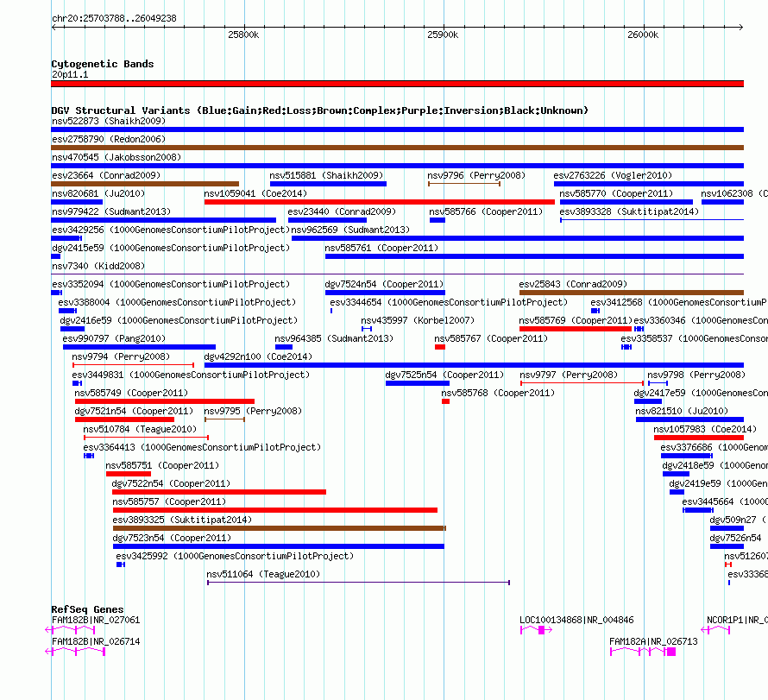
Task: Open the nsv470545 (Jakobsson2008) variant label
Action: (116, 157)
